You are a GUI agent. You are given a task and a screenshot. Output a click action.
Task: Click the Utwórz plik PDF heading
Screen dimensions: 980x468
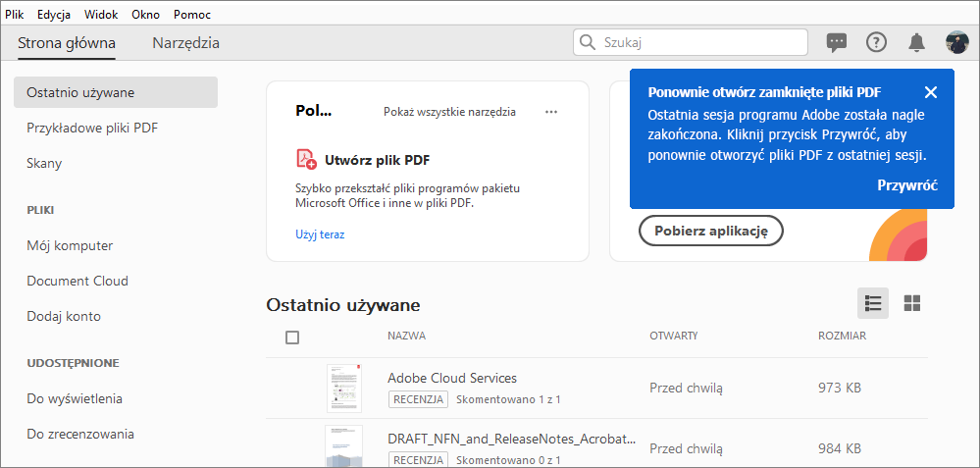[377, 160]
